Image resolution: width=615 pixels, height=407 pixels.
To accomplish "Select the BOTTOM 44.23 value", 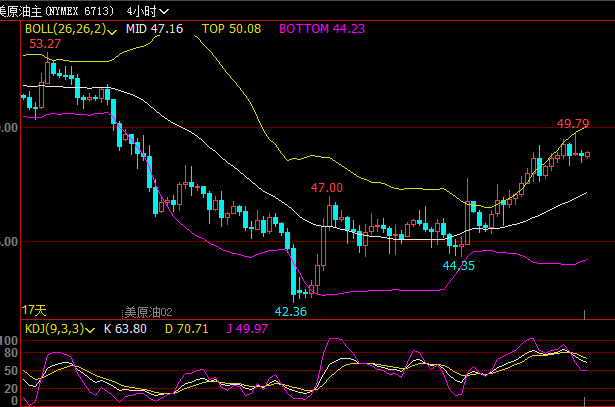I will click(322, 29).
